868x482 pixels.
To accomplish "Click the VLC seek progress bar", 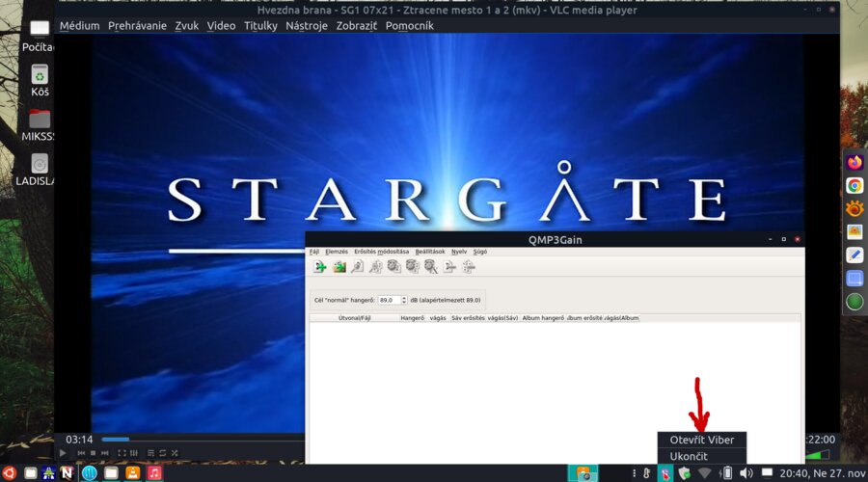I will point(193,440).
